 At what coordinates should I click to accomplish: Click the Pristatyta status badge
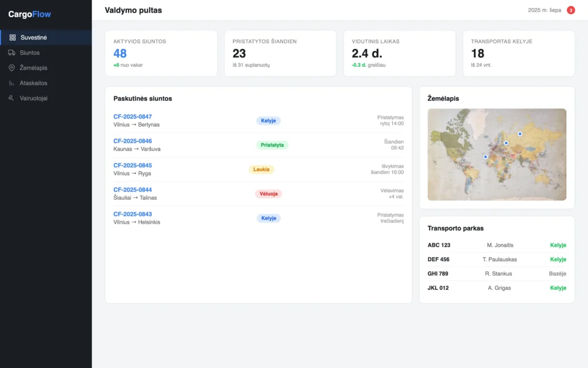click(272, 145)
